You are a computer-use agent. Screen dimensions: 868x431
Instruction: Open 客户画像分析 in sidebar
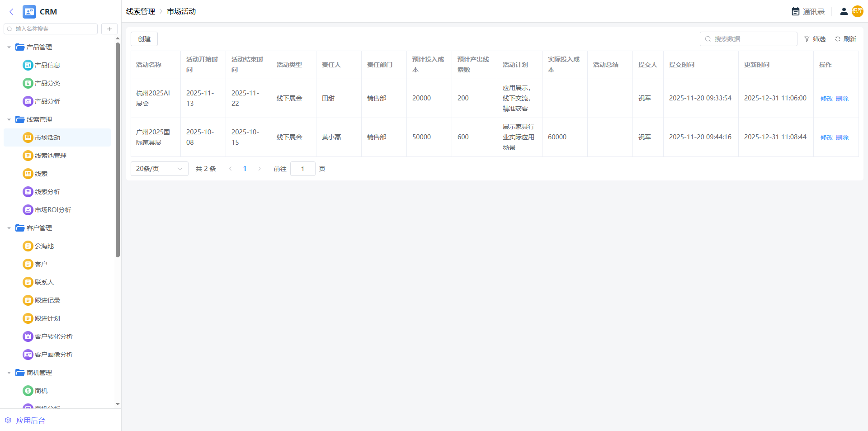[x=53, y=355]
